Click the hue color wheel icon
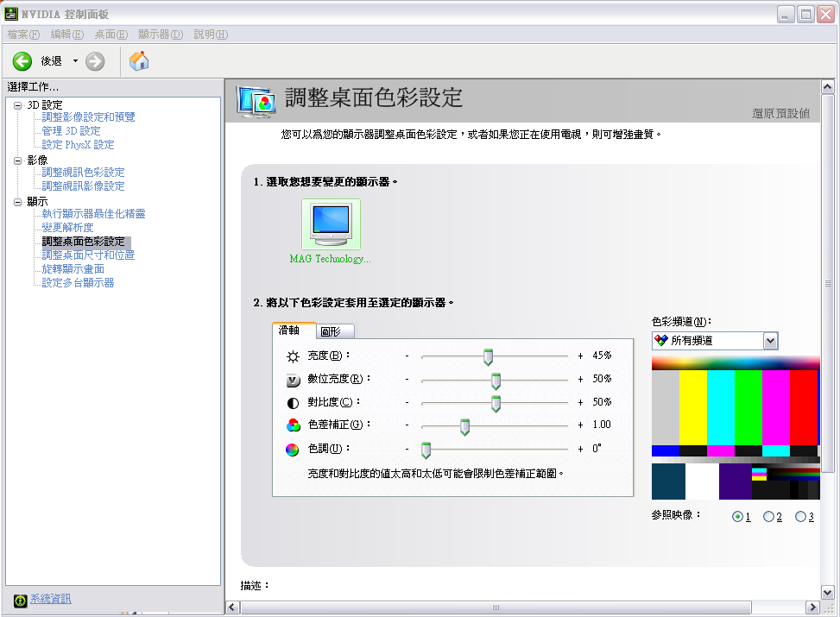The height and width of the screenshot is (617, 840). pyautogui.click(x=293, y=450)
